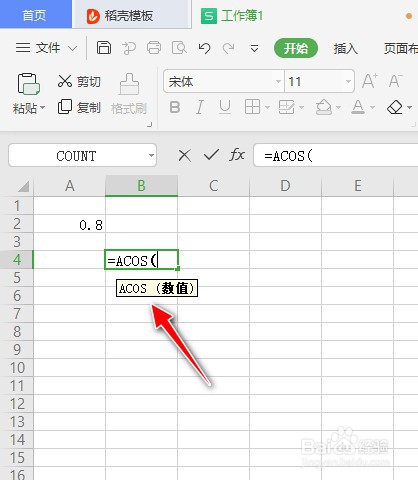The image size is (418, 480).
Task: Open clipboard group dialog launcher
Action: tap(150, 125)
